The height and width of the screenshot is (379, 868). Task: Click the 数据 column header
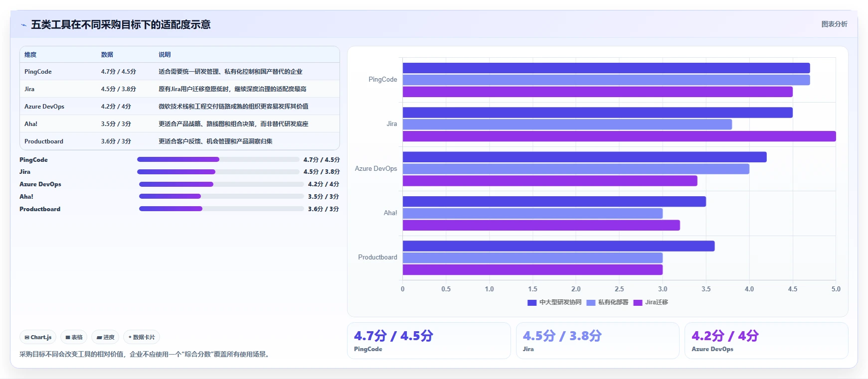(107, 54)
